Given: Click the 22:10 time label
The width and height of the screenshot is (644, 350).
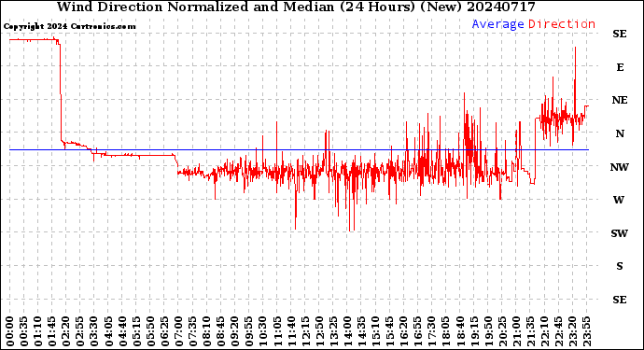Looking at the screenshot, I should coord(544,332).
